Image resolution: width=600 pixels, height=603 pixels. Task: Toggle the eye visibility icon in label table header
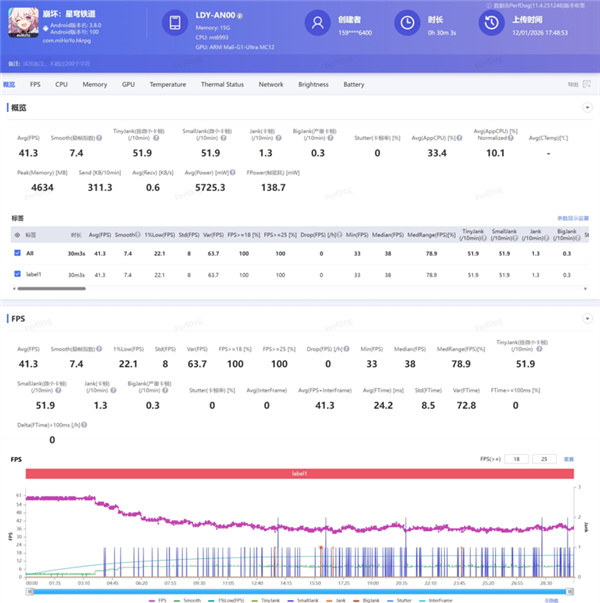coord(17,235)
